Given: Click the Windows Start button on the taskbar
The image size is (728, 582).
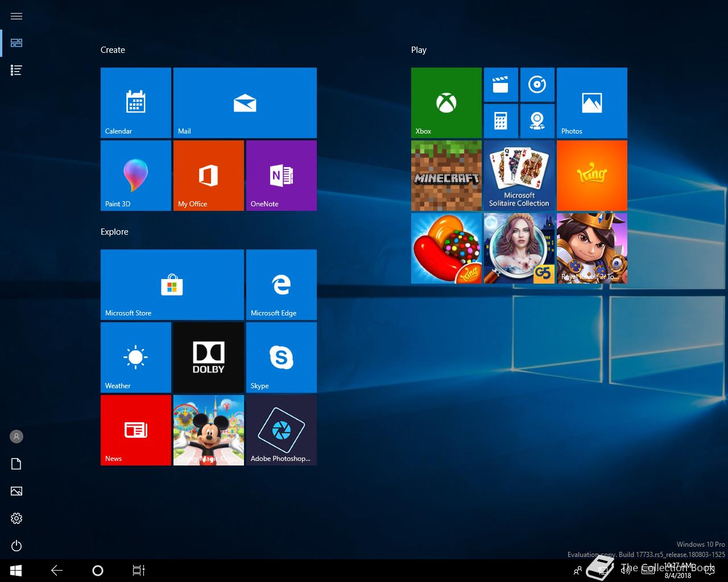Looking at the screenshot, I should pos(16,571).
